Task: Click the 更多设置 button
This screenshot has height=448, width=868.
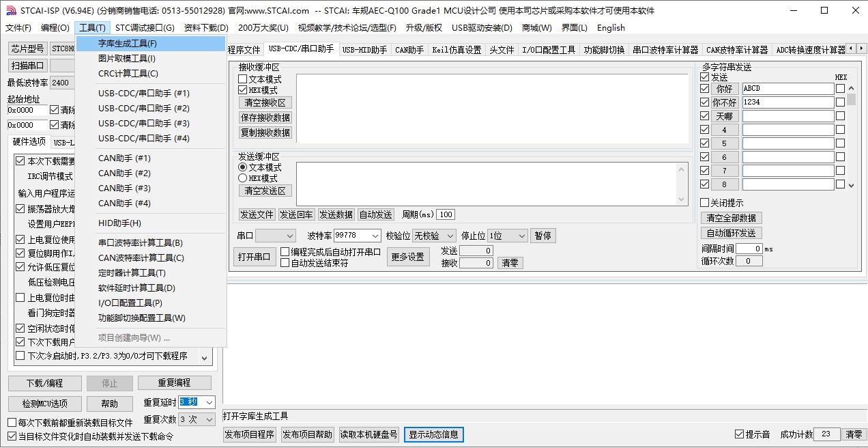Action: (x=408, y=257)
